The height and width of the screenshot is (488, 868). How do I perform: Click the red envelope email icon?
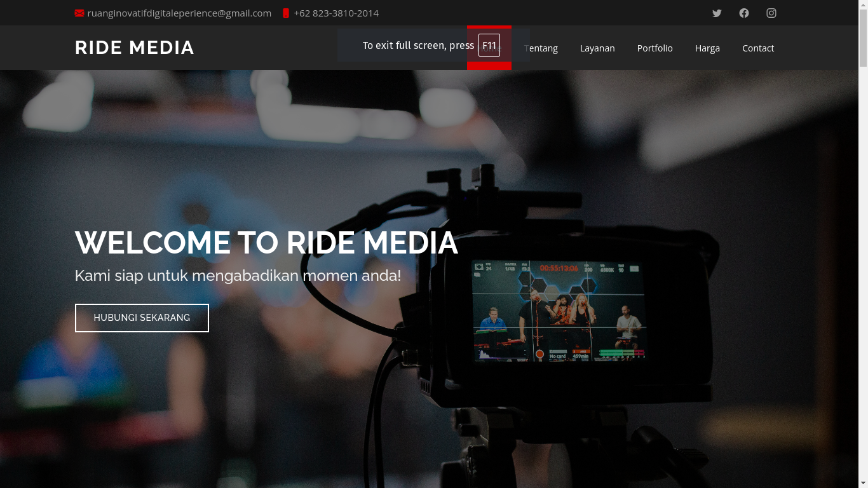[x=79, y=13]
